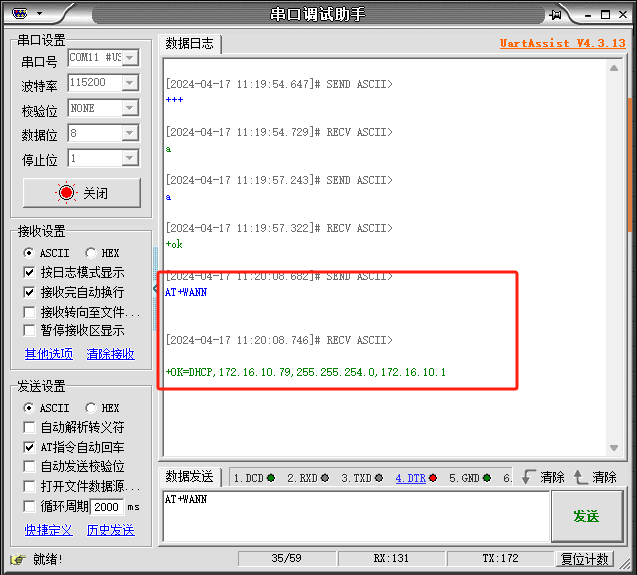Click the send-area 清除 button with the down arrow
637x575 pixels.
(x=543, y=477)
